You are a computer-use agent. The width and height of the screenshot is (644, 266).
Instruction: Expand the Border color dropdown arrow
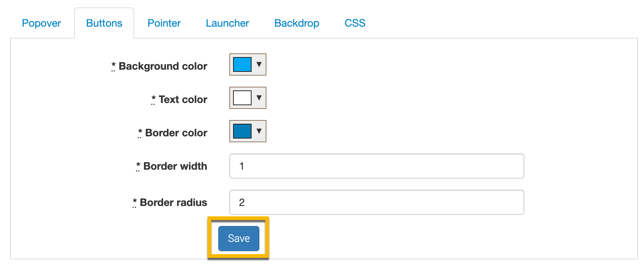click(259, 131)
